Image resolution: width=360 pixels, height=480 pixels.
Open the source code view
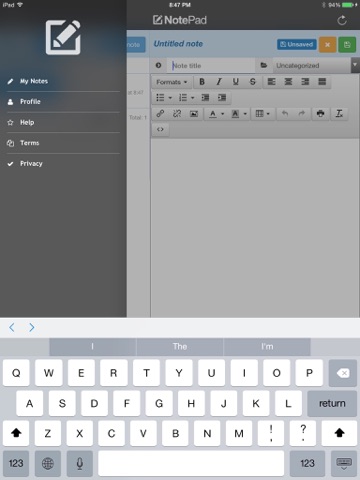tap(160, 129)
